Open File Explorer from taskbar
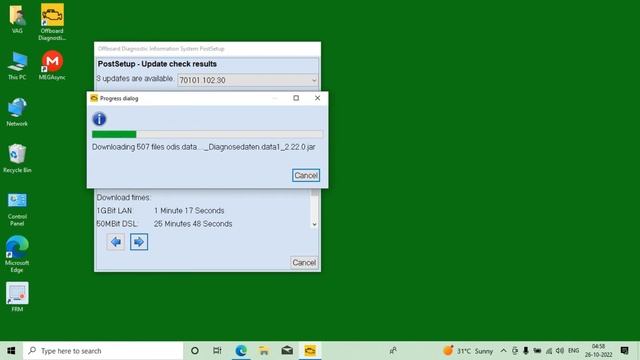 [264, 351]
